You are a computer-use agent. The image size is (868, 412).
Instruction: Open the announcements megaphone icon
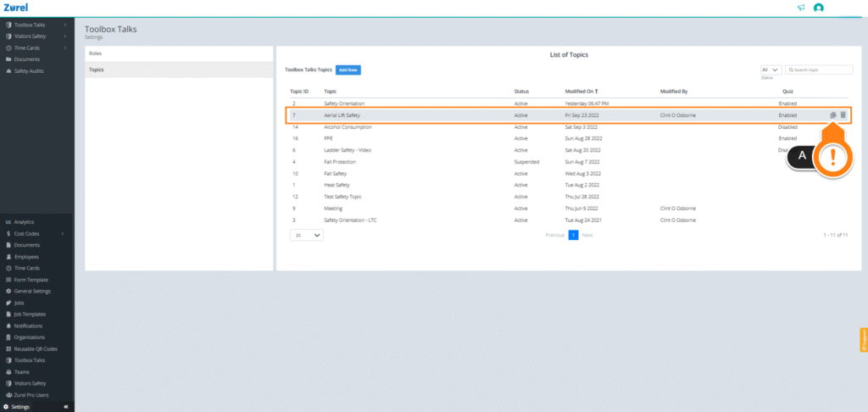click(801, 8)
